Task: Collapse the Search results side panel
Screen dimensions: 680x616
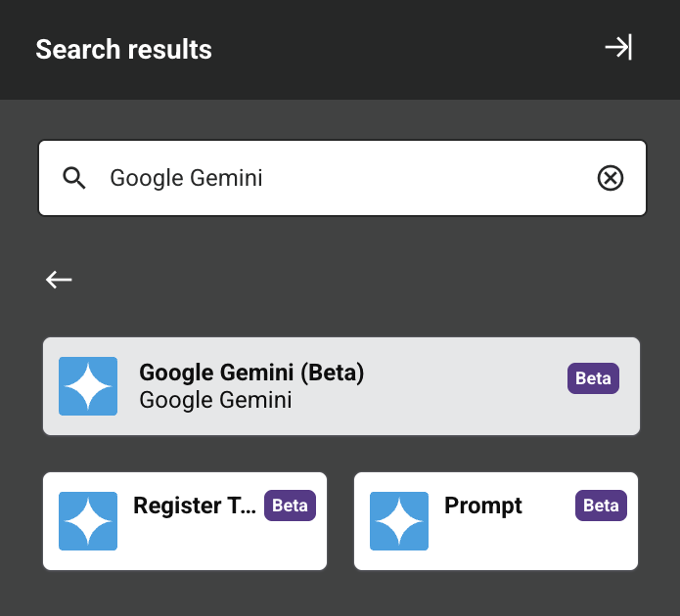Action: tap(618, 48)
